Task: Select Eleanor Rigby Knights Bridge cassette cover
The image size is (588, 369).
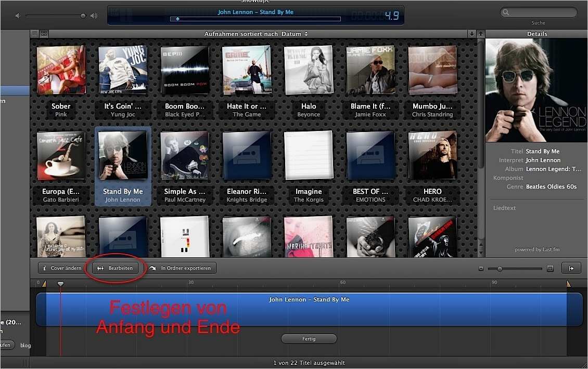Action: click(x=247, y=155)
